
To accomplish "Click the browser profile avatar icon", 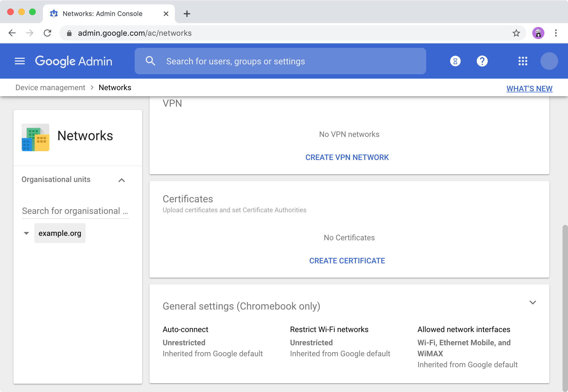I will point(538,33).
